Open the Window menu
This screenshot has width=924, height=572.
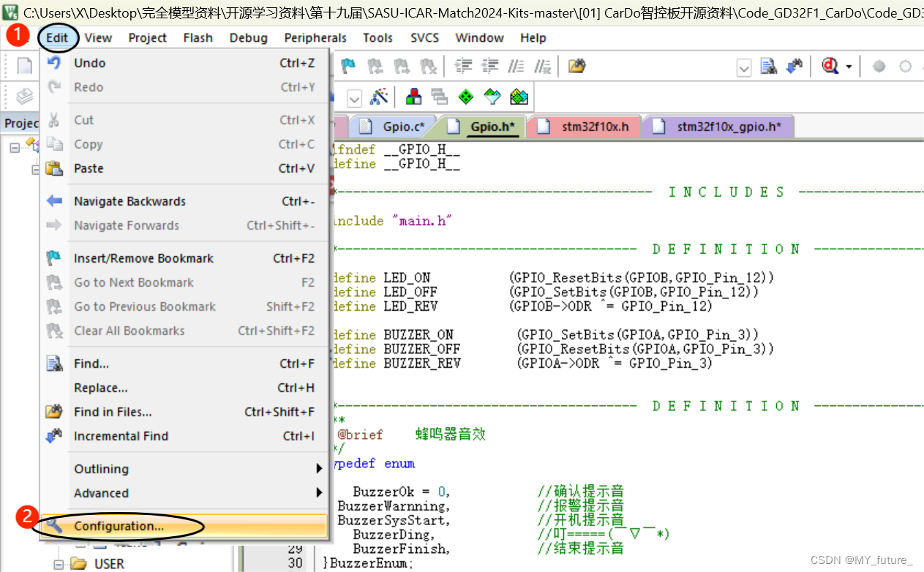(x=479, y=38)
